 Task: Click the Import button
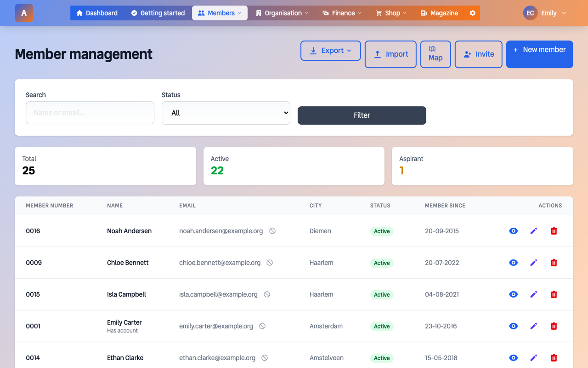[390, 54]
